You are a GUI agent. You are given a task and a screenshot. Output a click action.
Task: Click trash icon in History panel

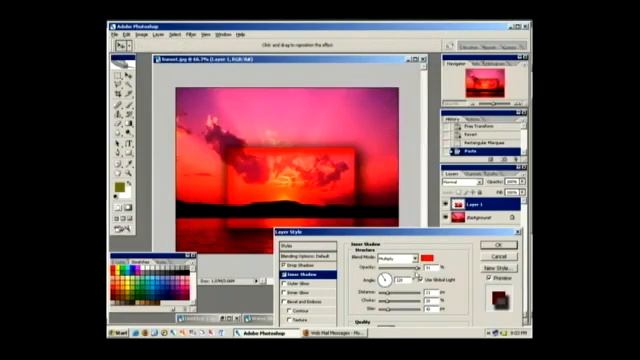pyautogui.click(x=516, y=159)
